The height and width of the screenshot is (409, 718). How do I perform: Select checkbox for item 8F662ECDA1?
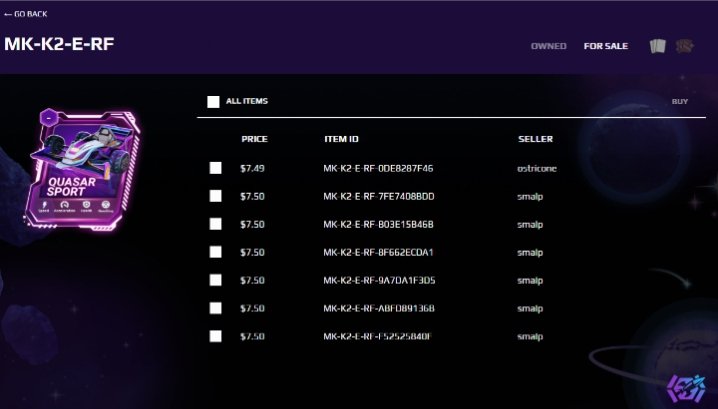click(216, 252)
